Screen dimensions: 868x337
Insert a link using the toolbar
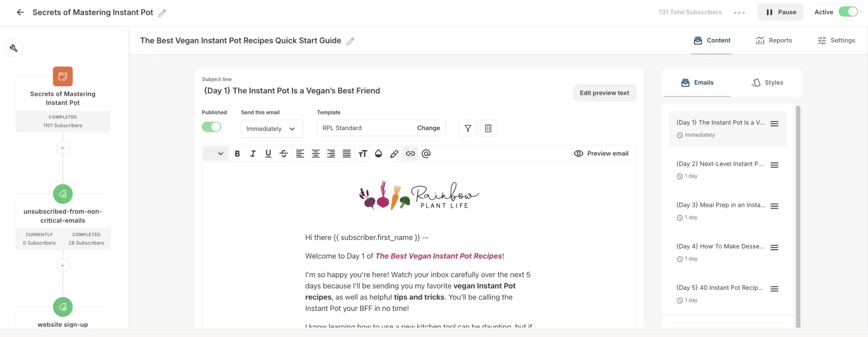411,154
